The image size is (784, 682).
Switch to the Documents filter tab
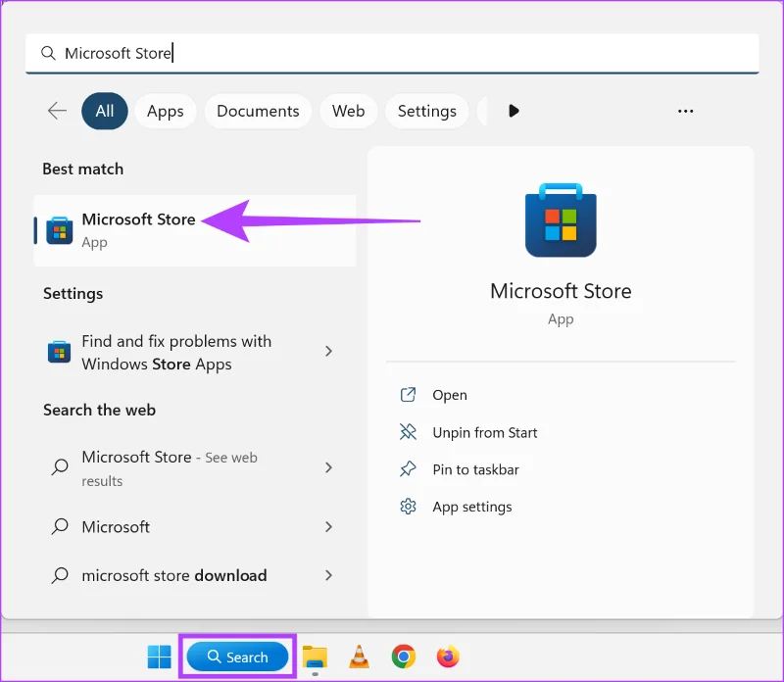pyautogui.click(x=258, y=111)
